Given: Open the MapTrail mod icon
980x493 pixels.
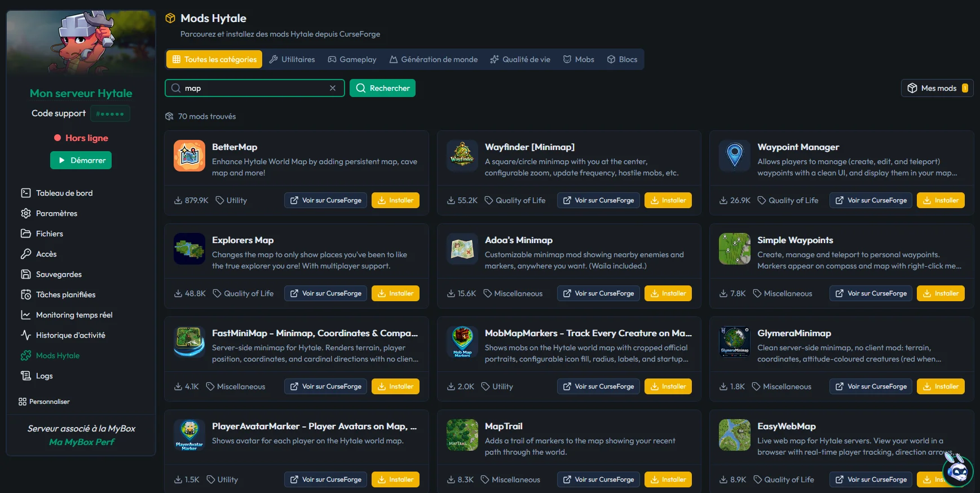Looking at the screenshot, I should pyautogui.click(x=462, y=435).
